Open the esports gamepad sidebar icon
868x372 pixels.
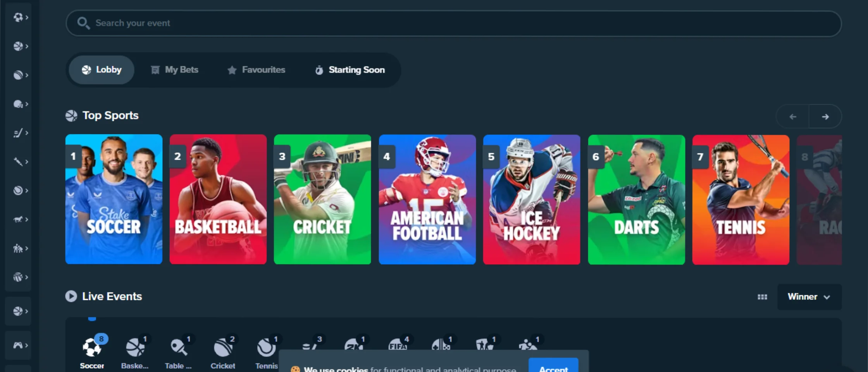(x=19, y=345)
